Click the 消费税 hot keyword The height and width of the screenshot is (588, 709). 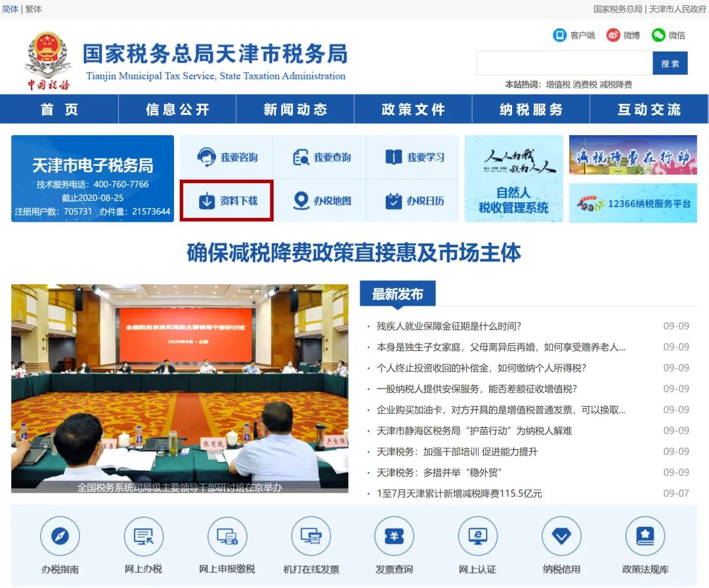pos(585,85)
